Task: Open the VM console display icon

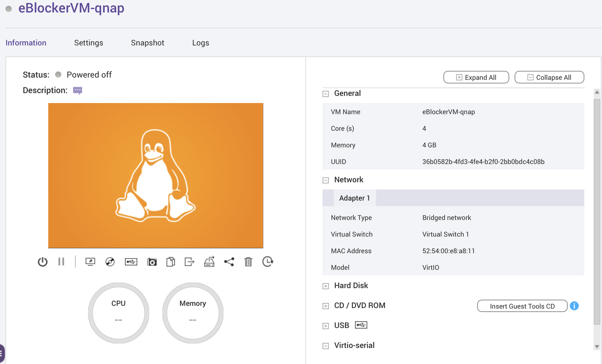Action: click(90, 262)
